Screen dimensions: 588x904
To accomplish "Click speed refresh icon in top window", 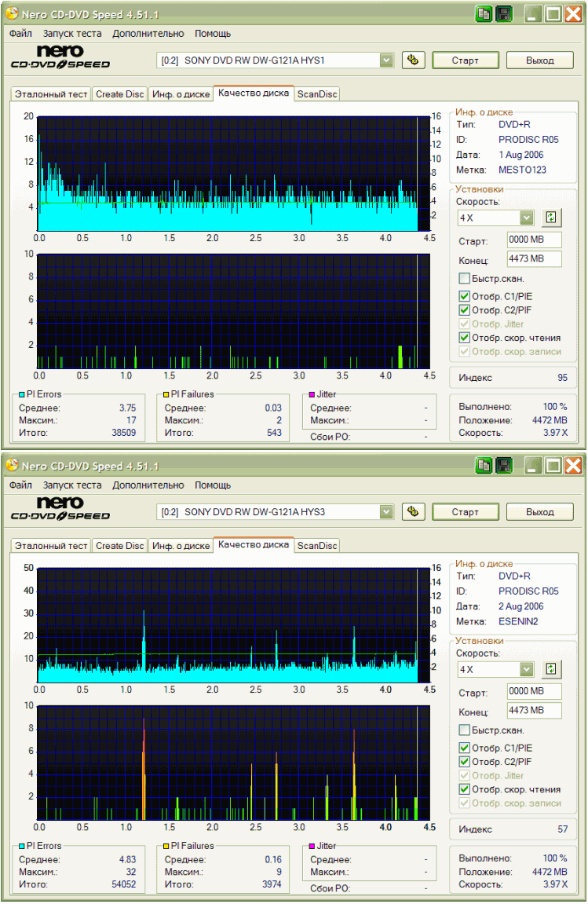I will tap(551, 218).
